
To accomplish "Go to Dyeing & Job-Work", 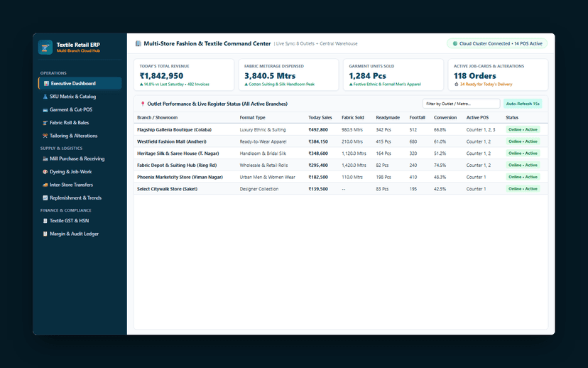I will point(80,172).
